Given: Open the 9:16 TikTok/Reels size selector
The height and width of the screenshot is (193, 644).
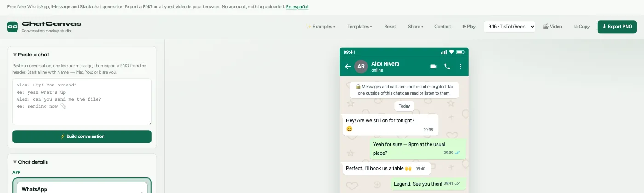Looking at the screenshot, I should click(510, 27).
